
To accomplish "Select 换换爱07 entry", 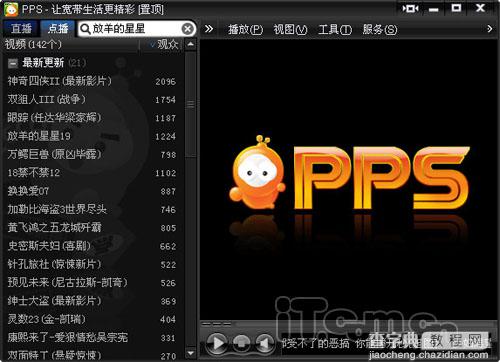I will click(x=92, y=191).
